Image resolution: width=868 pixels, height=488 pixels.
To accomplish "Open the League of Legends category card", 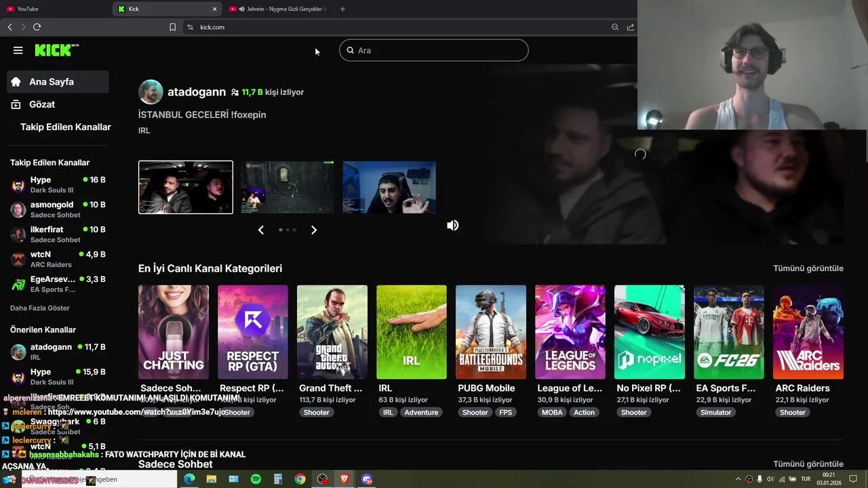I will coord(570,332).
